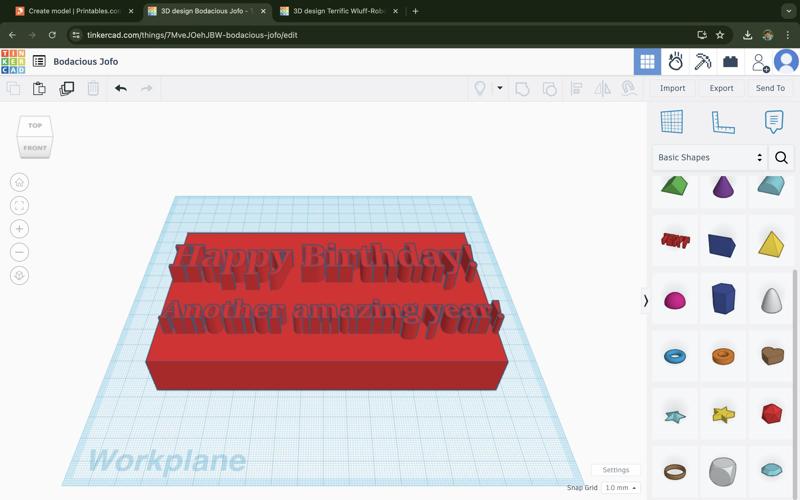Select the red TEXT shape

(x=675, y=241)
